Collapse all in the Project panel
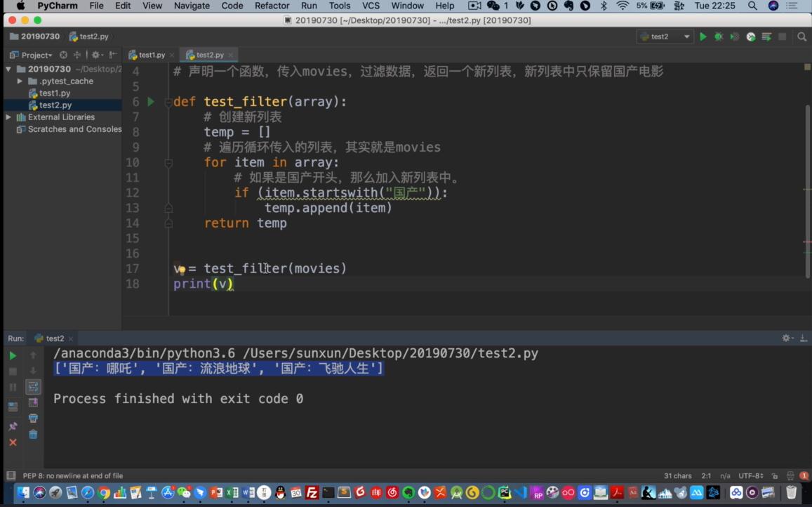The width and height of the screenshot is (812, 507). (x=77, y=55)
